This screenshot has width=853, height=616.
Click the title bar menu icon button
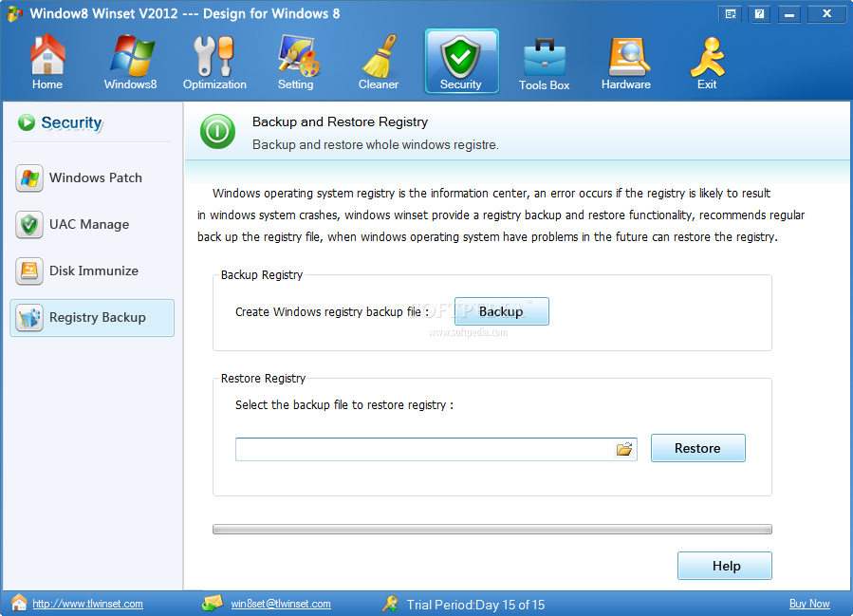pos(731,14)
